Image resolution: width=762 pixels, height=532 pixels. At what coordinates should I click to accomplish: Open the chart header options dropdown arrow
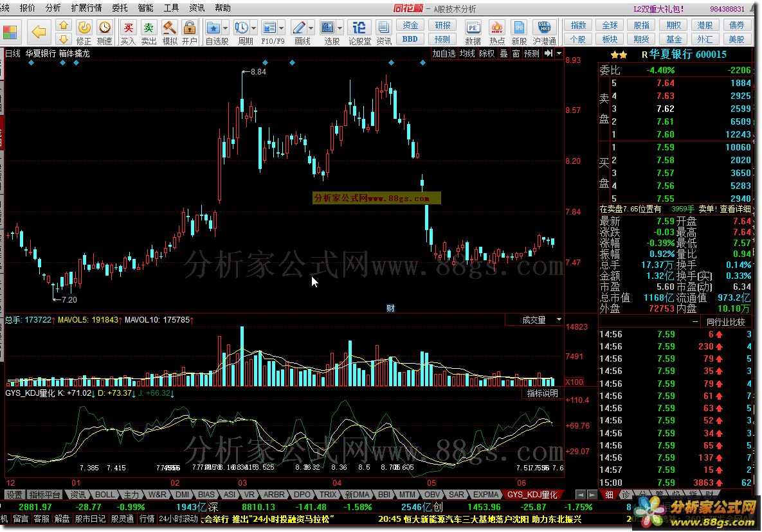pyautogui.click(x=559, y=53)
